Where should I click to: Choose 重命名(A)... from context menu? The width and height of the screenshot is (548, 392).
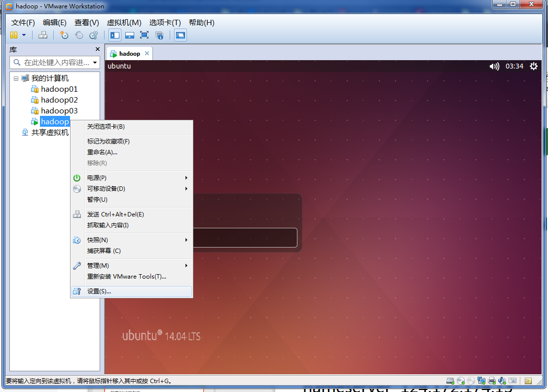click(132, 152)
